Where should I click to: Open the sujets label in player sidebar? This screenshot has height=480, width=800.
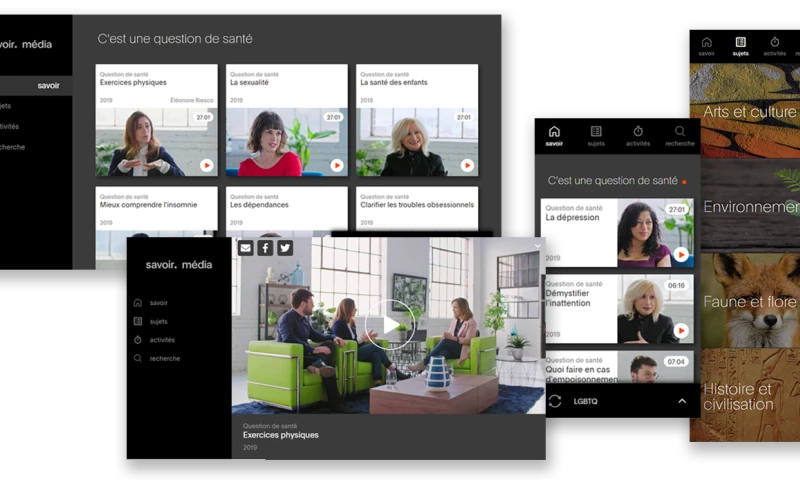[159, 321]
